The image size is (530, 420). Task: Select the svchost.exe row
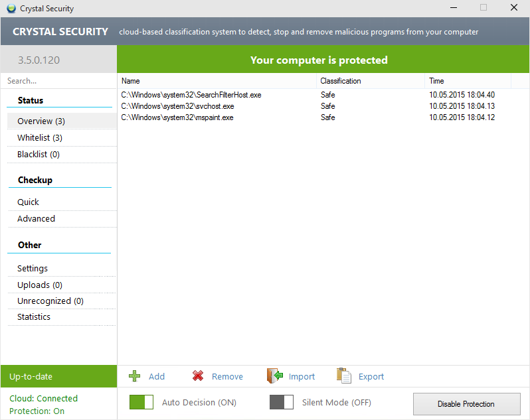point(178,106)
